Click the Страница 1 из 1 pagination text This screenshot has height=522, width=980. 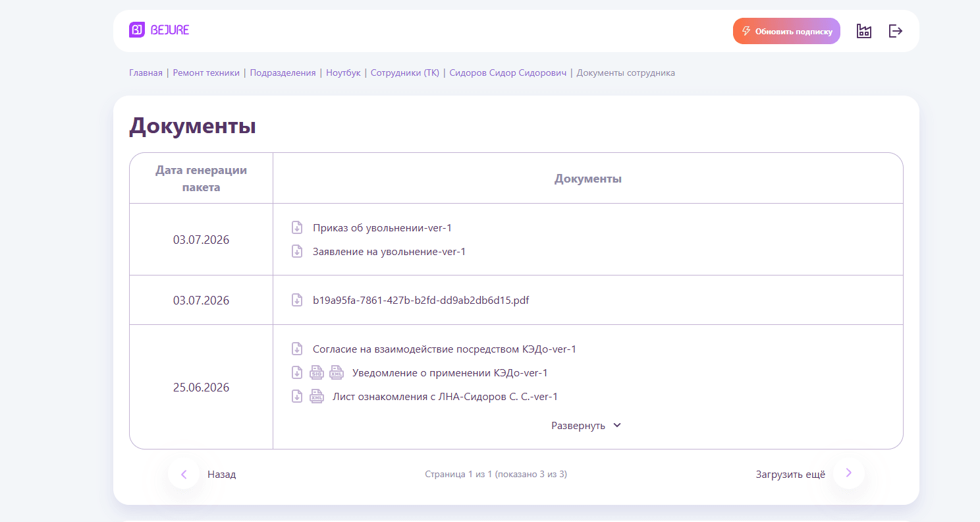496,474
